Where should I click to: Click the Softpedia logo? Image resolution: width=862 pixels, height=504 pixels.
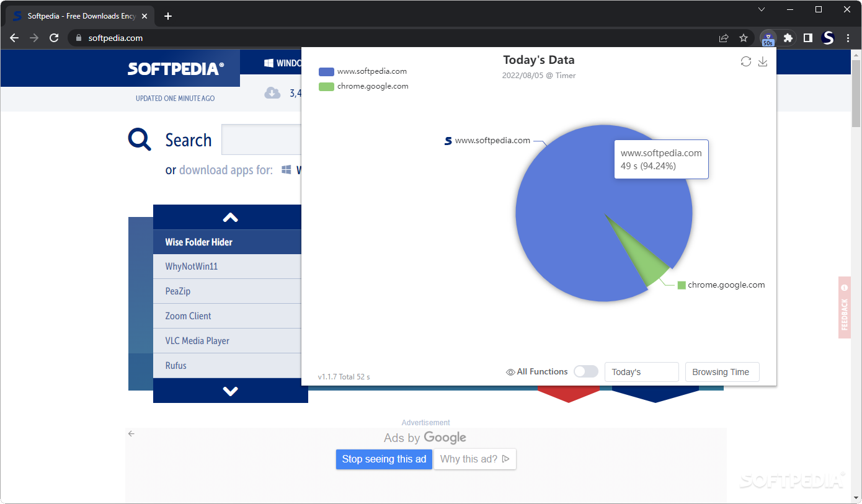point(176,68)
